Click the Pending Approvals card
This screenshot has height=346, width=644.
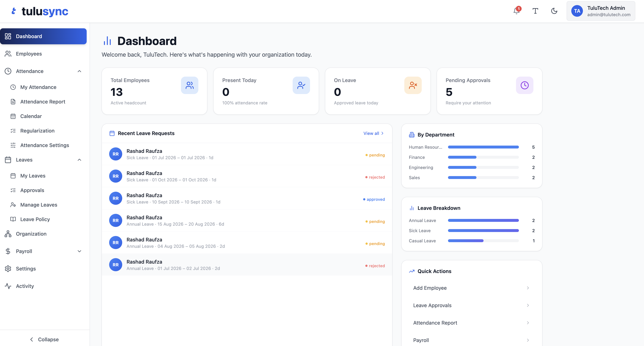(x=489, y=91)
